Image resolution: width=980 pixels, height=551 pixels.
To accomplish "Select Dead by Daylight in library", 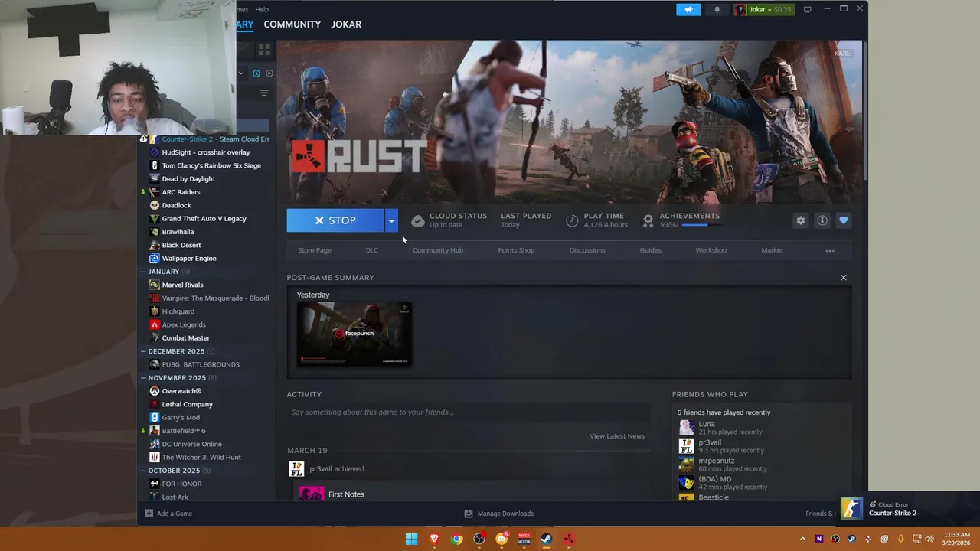I will (x=188, y=179).
